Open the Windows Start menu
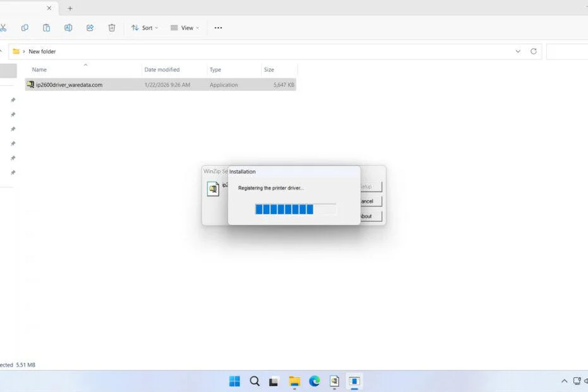 235,381
